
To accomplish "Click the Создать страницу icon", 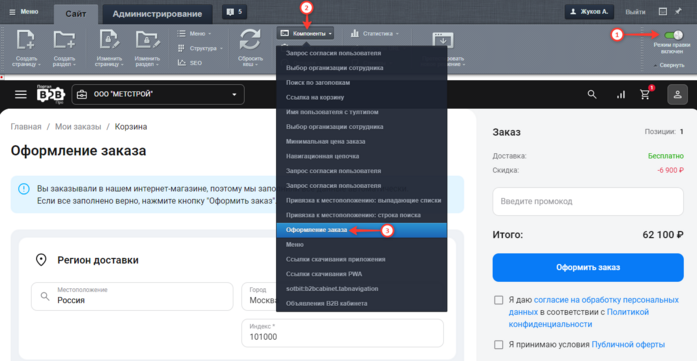I will click(x=25, y=41).
